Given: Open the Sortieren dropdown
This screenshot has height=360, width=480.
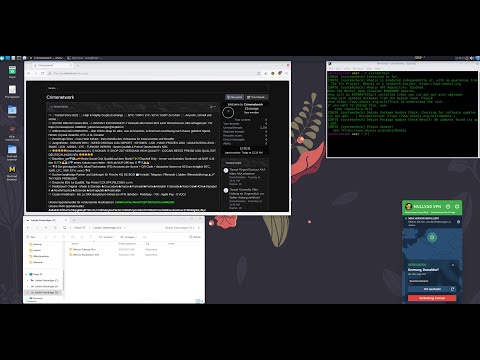Looking at the screenshot, I should (x=106, y=237).
